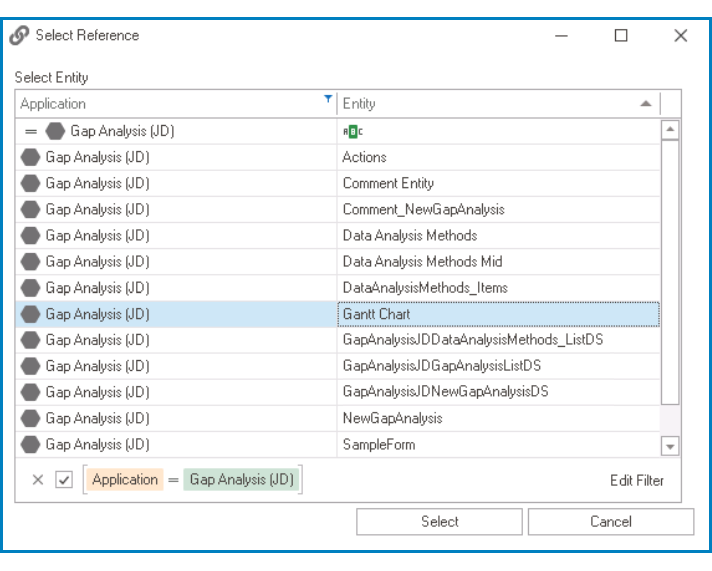Click the Application column filter funnel icon

[328, 100]
